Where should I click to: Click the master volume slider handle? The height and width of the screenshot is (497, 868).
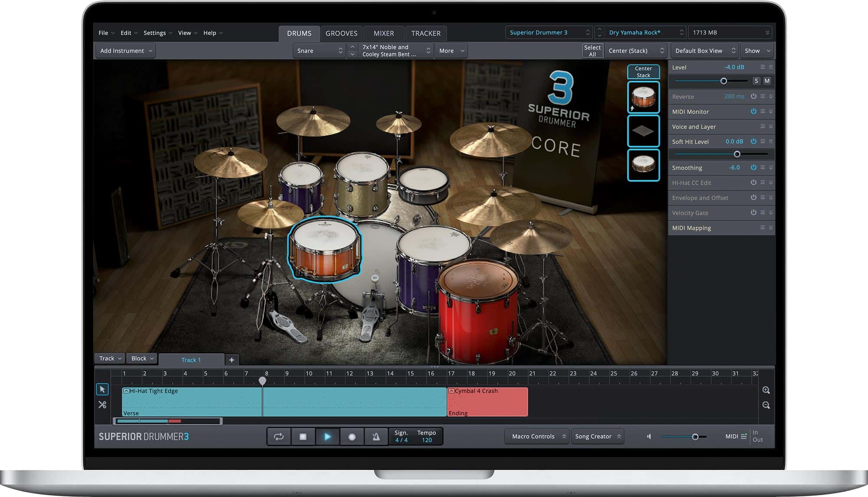coord(695,437)
